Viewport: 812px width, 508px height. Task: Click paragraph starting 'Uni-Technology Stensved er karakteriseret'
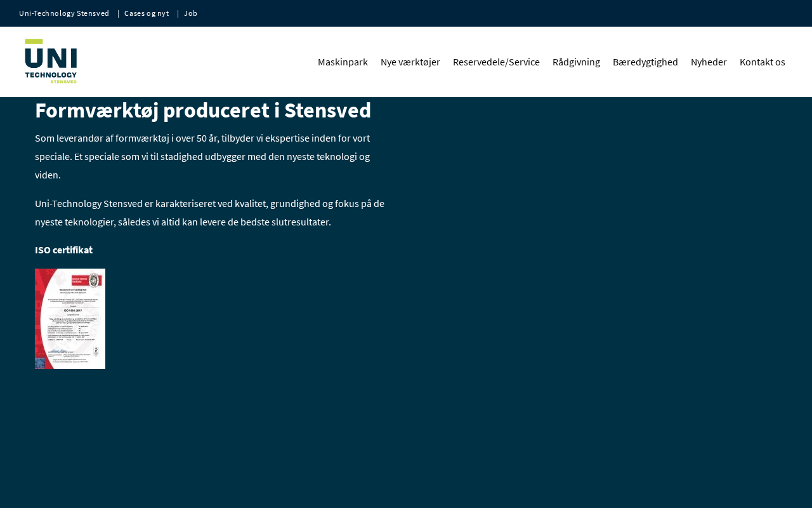pyautogui.click(x=211, y=213)
